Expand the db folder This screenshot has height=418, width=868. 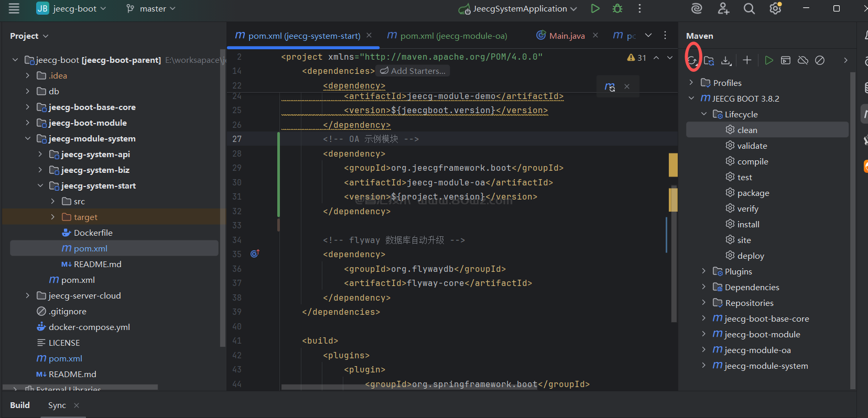coord(28,91)
